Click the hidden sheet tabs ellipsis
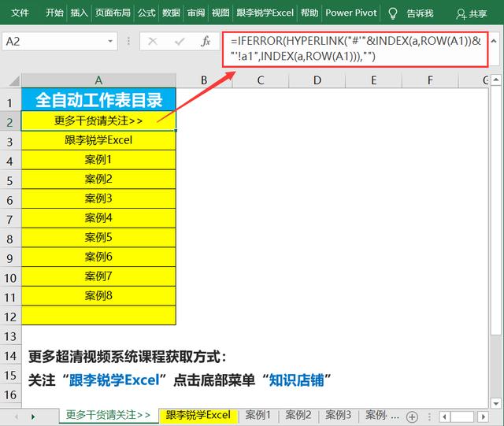504x426 pixels. point(395,417)
